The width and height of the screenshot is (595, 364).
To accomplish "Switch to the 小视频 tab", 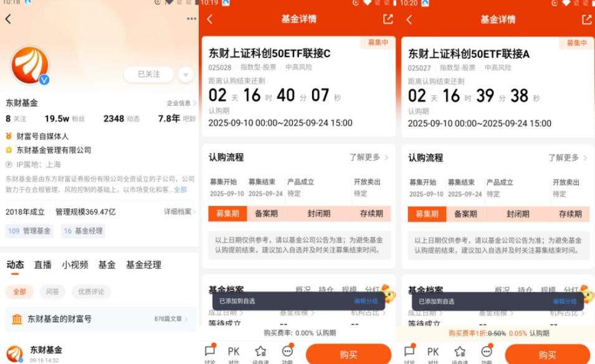I will (75, 265).
